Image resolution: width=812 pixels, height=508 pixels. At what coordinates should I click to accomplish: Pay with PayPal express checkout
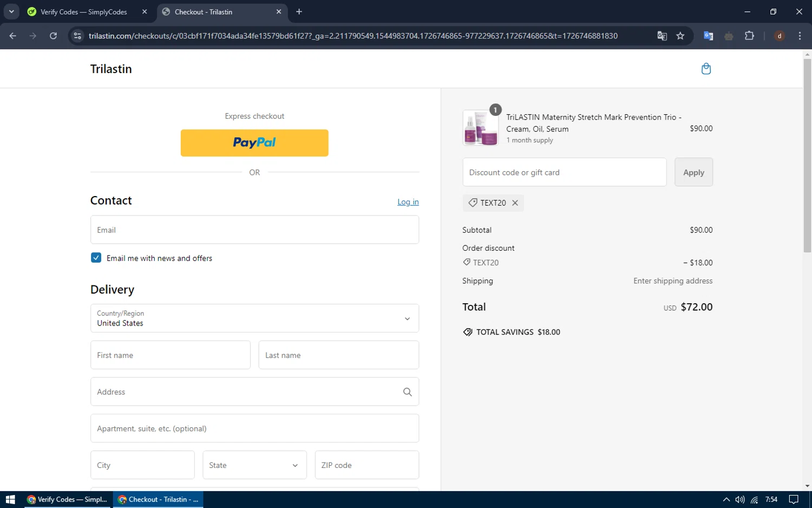(x=254, y=143)
